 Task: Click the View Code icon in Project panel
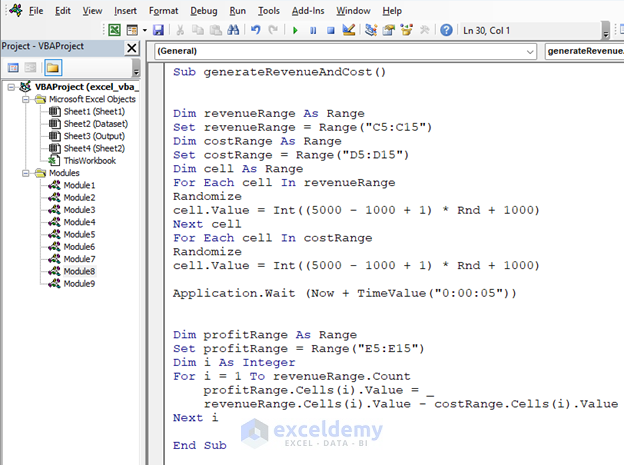coord(13,68)
